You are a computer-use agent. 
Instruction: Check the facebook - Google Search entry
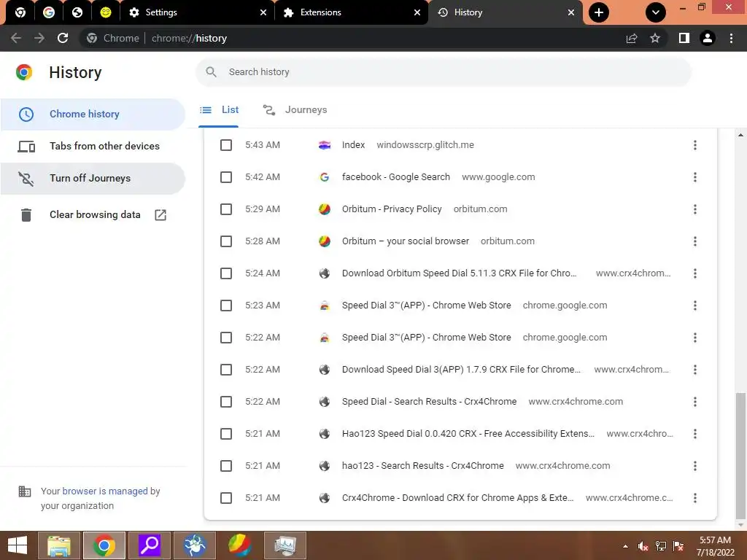tap(226, 177)
